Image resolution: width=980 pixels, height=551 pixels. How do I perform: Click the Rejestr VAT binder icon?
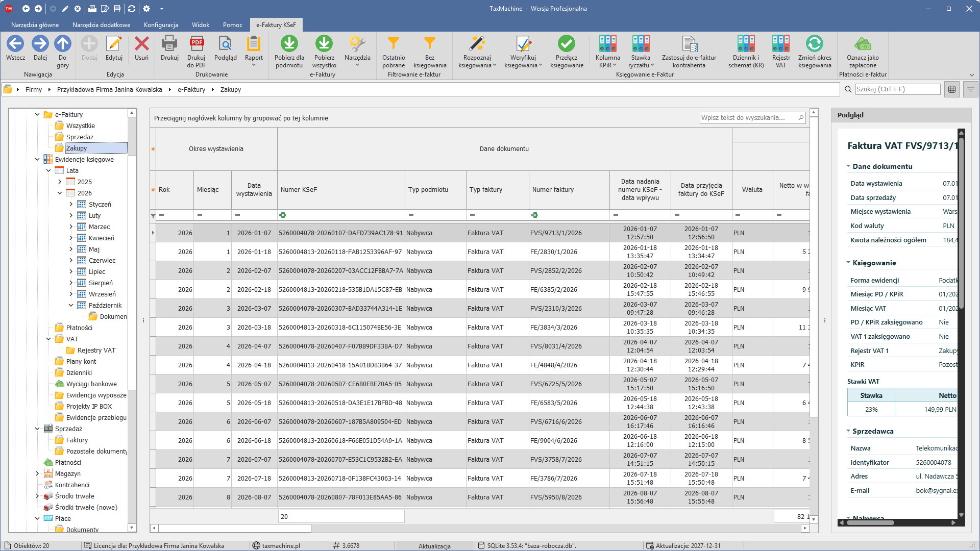(x=781, y=44)
